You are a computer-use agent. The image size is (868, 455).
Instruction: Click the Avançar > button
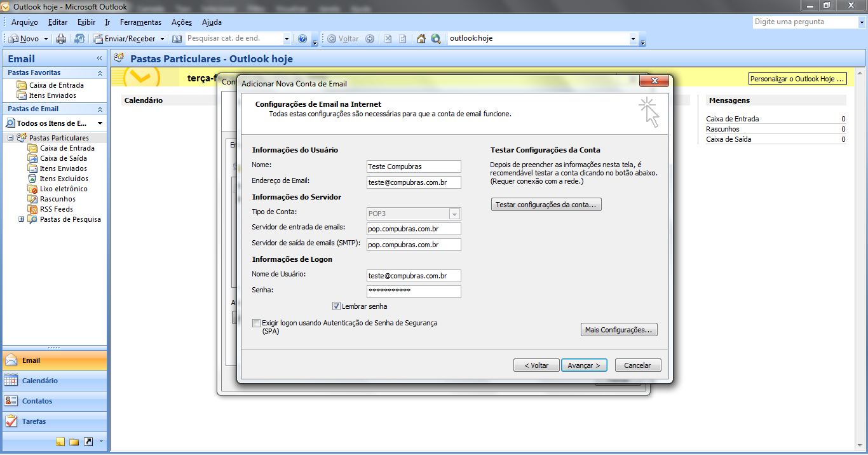(585, 365)
